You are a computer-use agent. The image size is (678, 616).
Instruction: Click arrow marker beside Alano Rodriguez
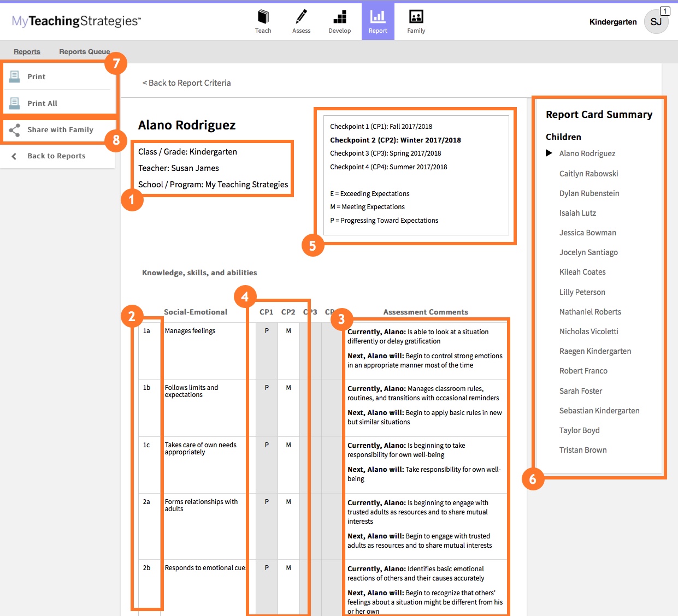coord(549,153)
